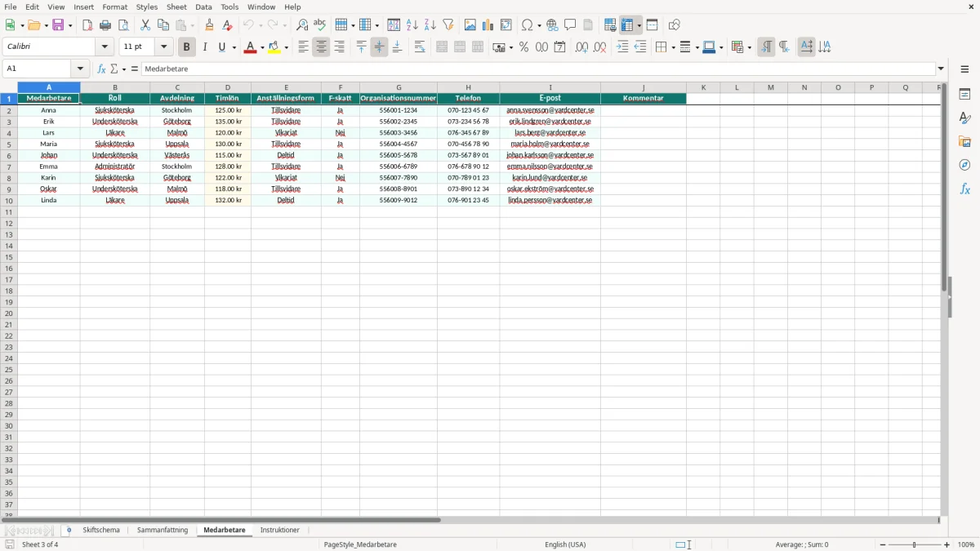Switch to the Skiftschema sheet tab
Image resolution: width=980 pixels, height=551 pixels.
101,531
